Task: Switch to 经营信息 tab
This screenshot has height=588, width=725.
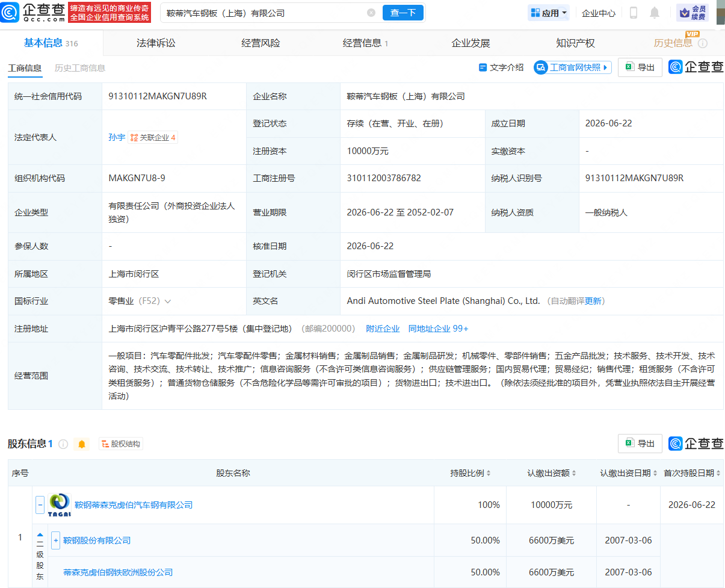Action: click(x=365, y=43)
